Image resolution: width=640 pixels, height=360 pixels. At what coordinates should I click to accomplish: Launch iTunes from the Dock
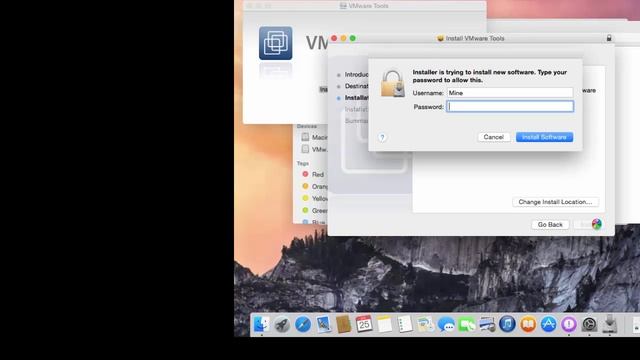[507, 325]
